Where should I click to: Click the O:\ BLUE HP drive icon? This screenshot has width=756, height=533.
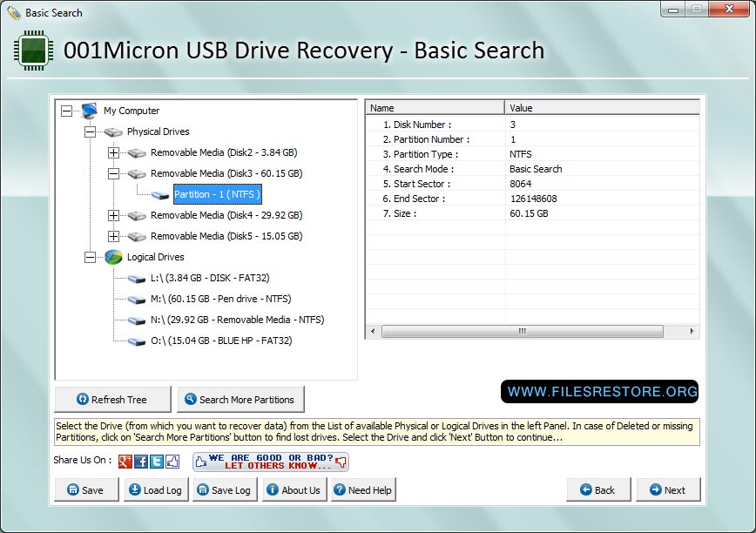tap(137, 341)
